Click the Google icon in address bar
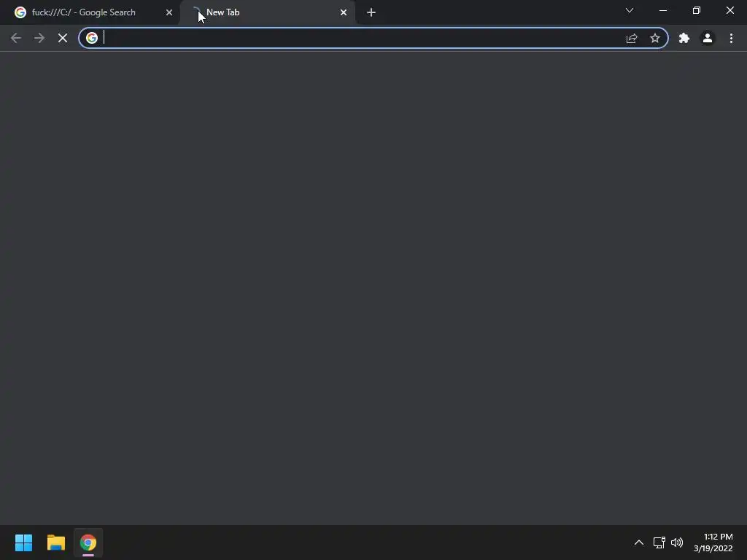The height and width of the screenshot is (560, 747). click(92, 38)
